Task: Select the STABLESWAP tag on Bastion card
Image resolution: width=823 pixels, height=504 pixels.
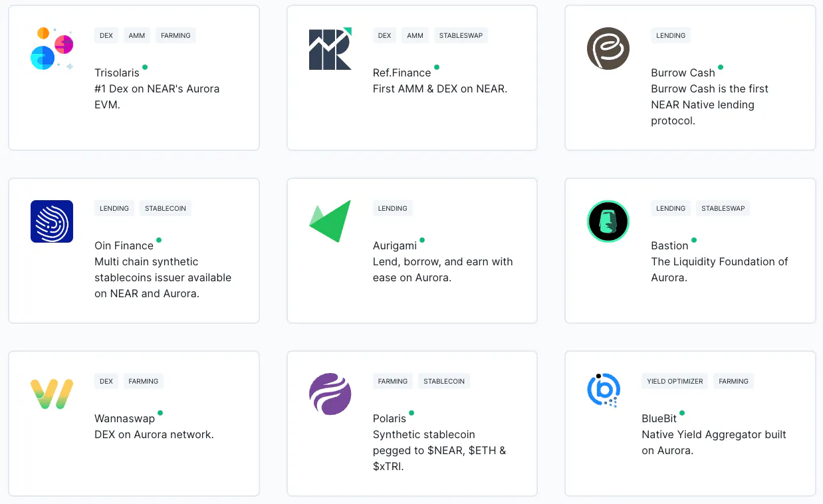Action: 723,208
